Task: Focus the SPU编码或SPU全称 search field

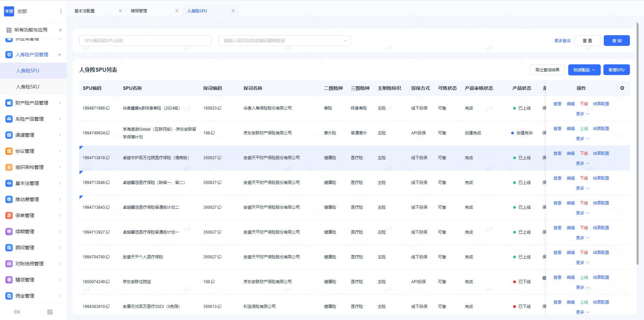Action: pos(145,41)
